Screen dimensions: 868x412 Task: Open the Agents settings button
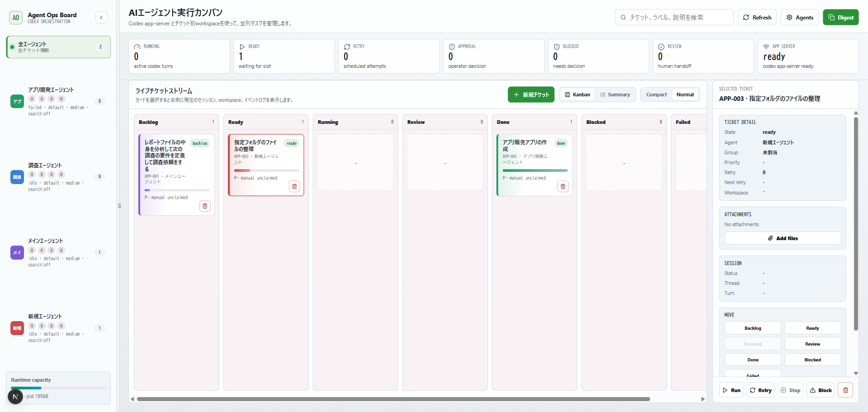[800, 18]
